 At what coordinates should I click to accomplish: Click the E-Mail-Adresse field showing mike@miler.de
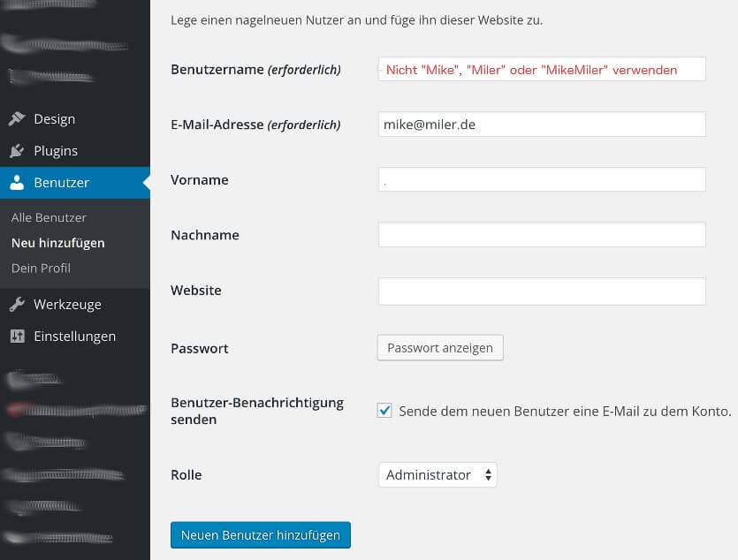pos(542,124)
